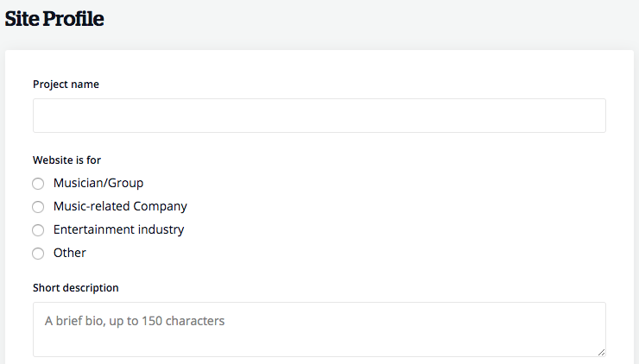Click the Website is for label

tap(67, 160)
